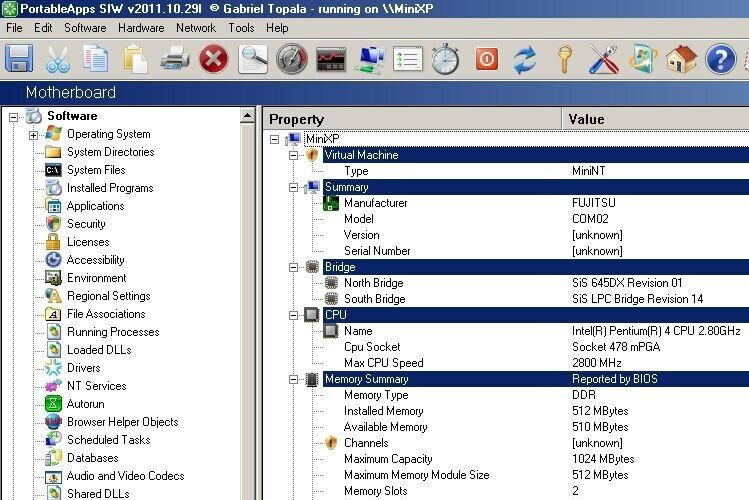Select Browser Helper Objects in the tree
This screenshot has height=500, width=749.
[122, 422]
